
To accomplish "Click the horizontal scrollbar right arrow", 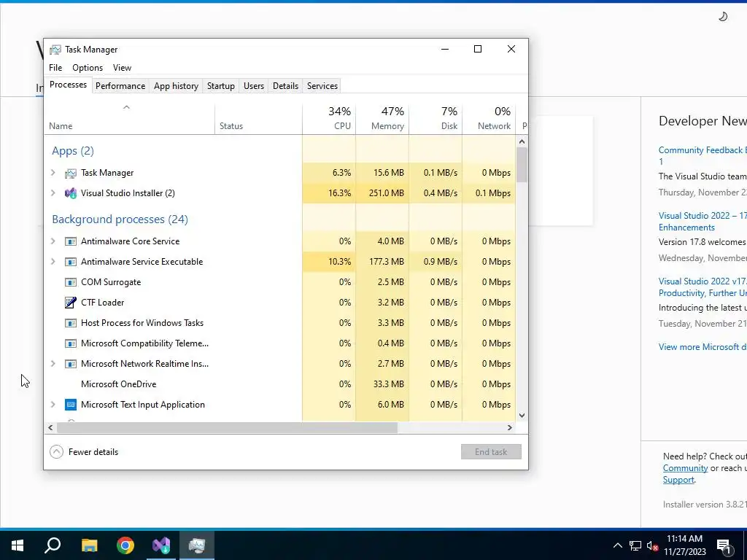I will coord(510,427).
